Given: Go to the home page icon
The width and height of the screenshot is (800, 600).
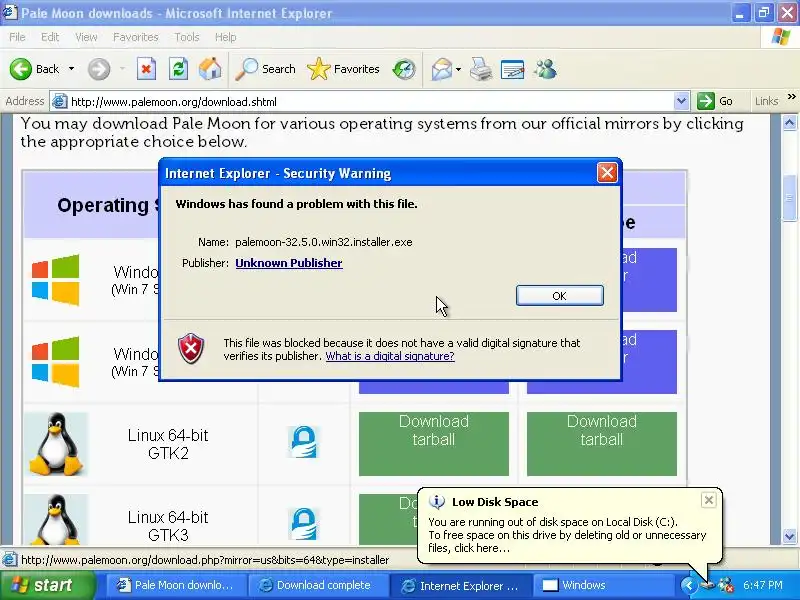Looking at the screenshot, I should pos(210,69).
